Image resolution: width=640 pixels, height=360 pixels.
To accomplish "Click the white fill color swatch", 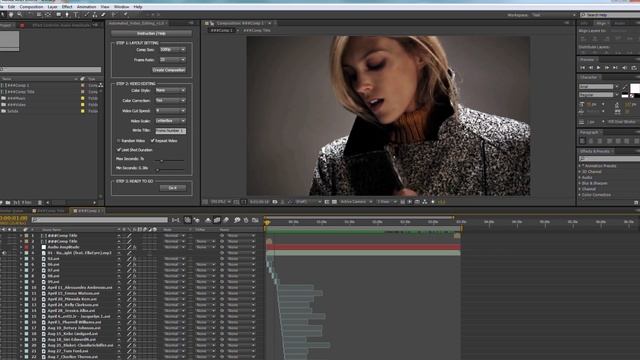I will [635, 88].
